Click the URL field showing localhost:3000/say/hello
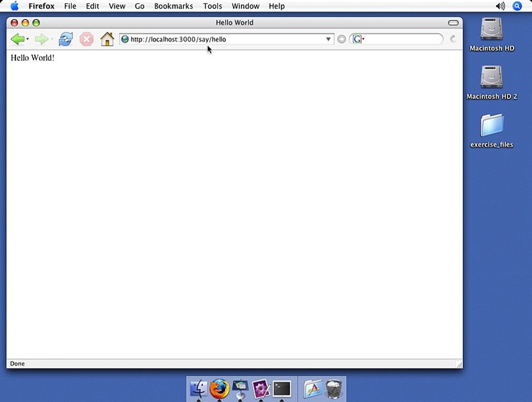Image resolution: width=532 pixels, height=402 pixels. point(226,39)
